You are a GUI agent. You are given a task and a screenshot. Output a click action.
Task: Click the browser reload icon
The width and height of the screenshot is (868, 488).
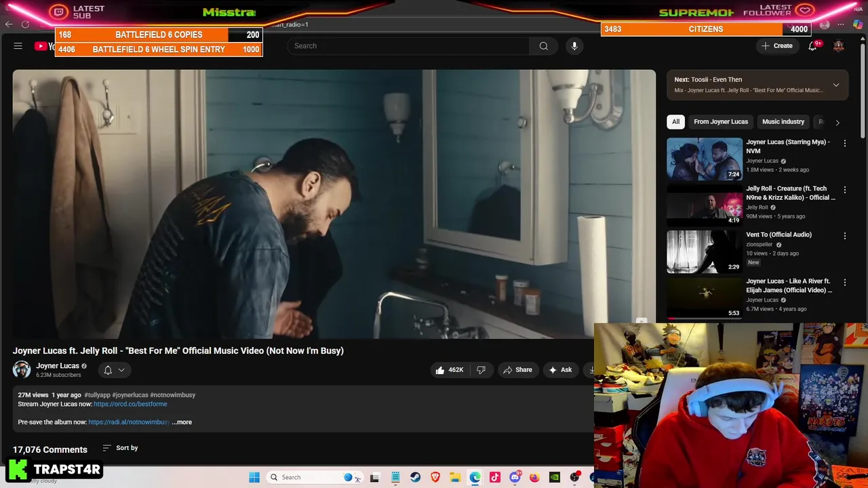click(25, 24)
